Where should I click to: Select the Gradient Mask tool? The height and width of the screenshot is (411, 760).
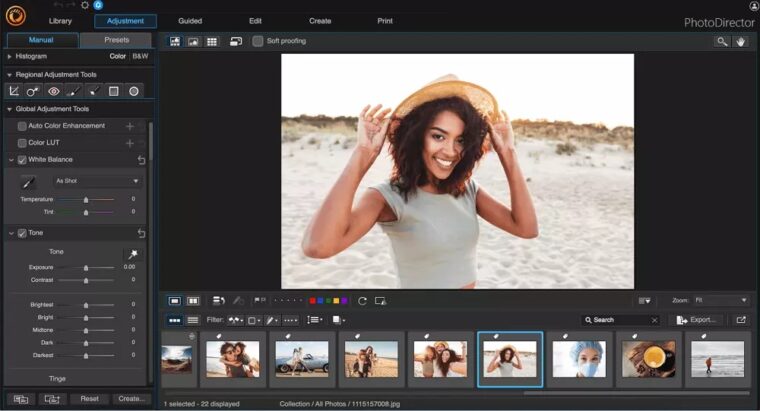click(x=113, y=91)
